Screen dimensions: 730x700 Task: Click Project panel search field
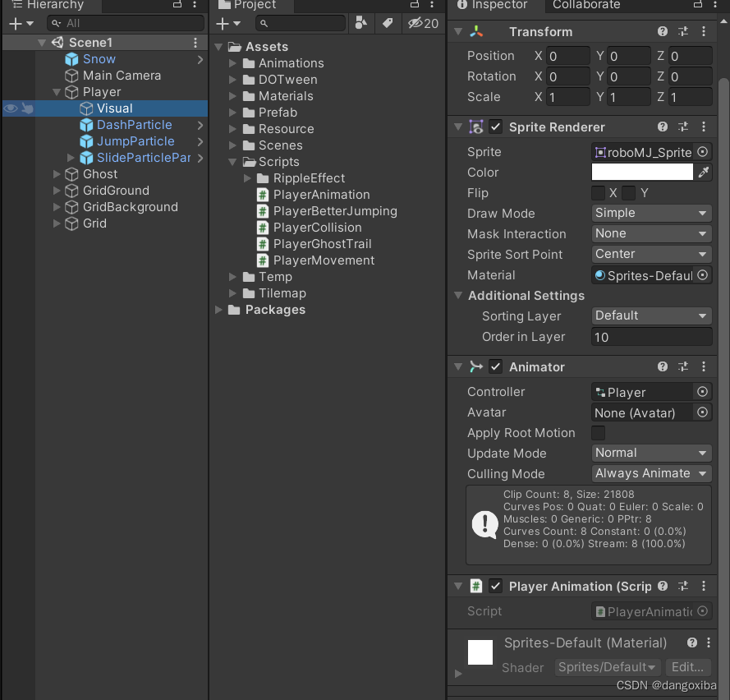(x=301, y=23)
